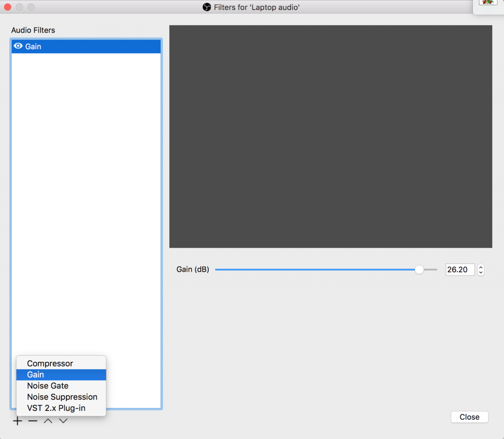The image size is (504, 439).
Task: Toggle visibility of the Gain filter
Action: [x=18, y=46]
